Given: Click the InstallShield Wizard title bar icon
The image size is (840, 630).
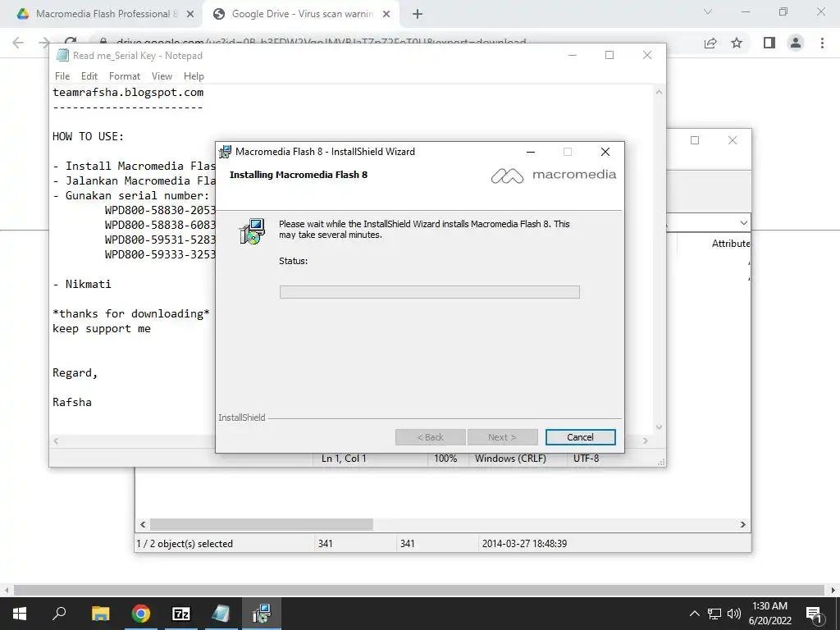Looking at the screenshot, I should (225, 152).
